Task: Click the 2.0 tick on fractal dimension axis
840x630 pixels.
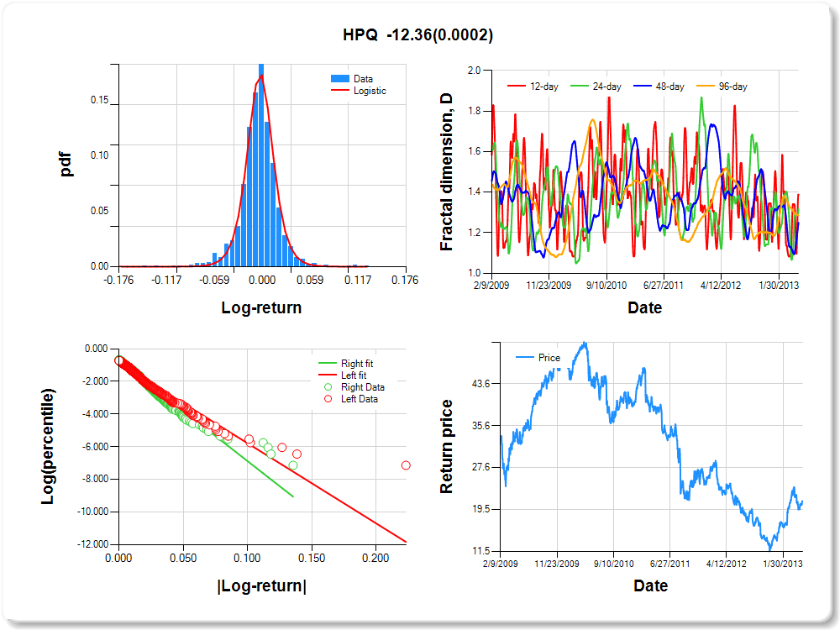Action: pos(474,71)
